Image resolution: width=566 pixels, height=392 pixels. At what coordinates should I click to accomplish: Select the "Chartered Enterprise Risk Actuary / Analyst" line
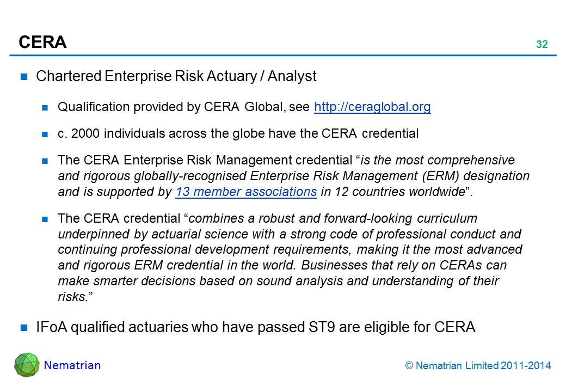point(176,77)
